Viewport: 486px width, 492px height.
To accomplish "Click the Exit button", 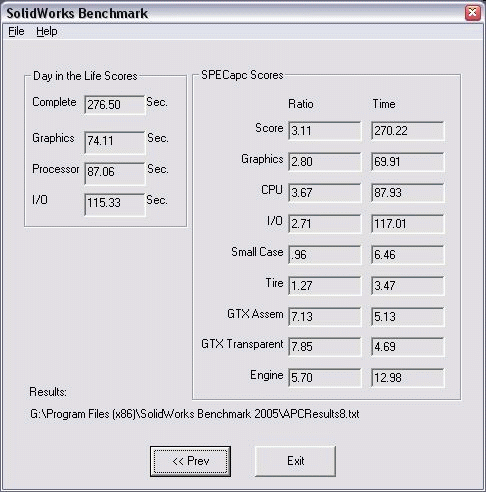I will pos(295,461).
